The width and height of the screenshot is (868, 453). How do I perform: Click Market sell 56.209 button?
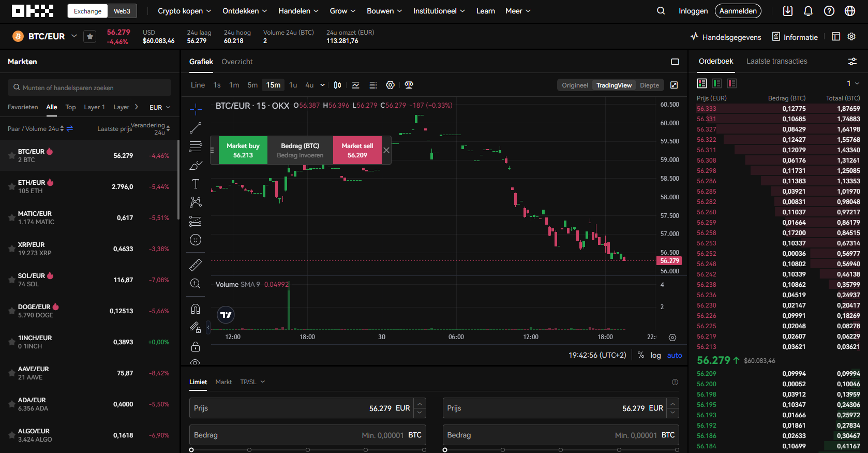tap(357, 150)
